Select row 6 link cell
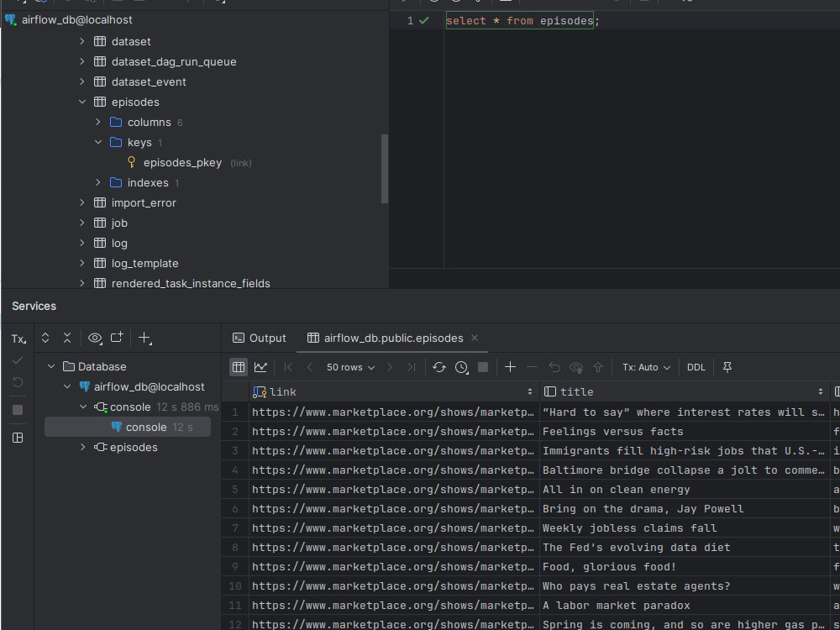This screenshot has height=630, width=840. 394,508
